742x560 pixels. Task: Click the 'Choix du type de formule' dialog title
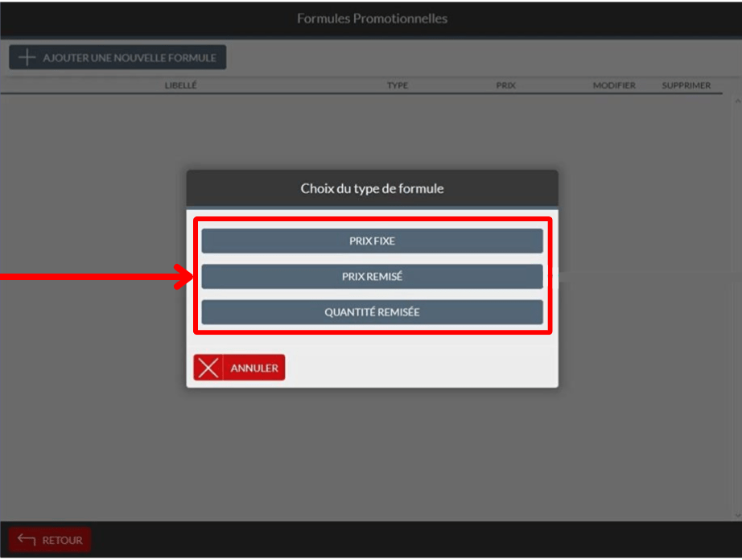pyautogui.click(x=372, y=189)
